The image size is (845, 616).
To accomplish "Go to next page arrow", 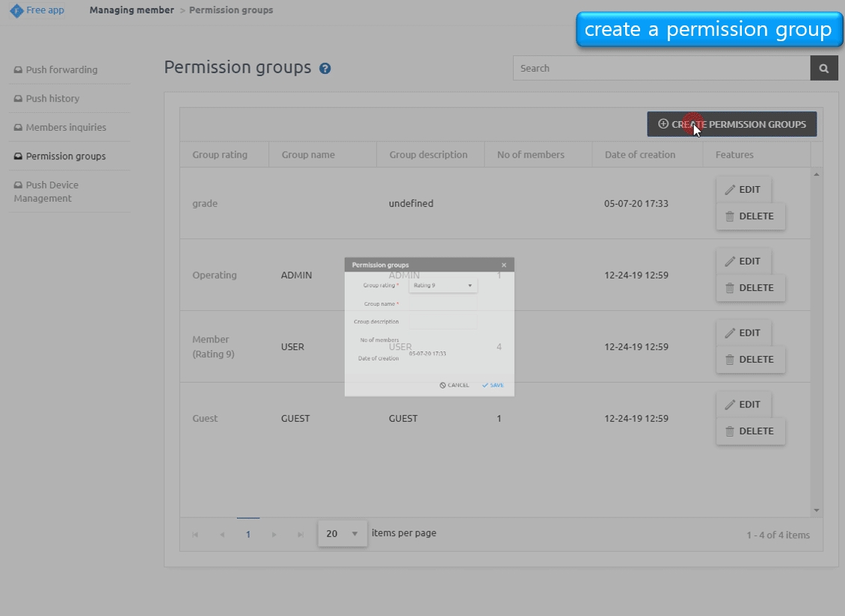I will coord(274,535).
